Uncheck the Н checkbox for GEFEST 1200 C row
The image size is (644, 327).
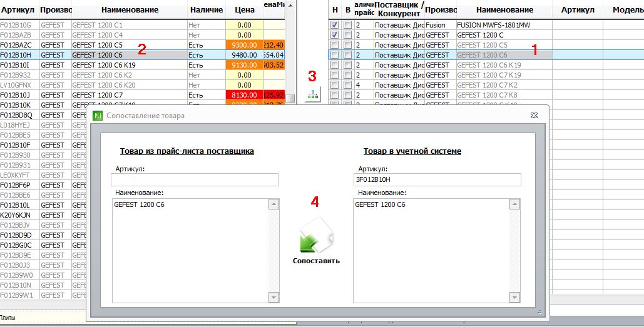(335, 35)
